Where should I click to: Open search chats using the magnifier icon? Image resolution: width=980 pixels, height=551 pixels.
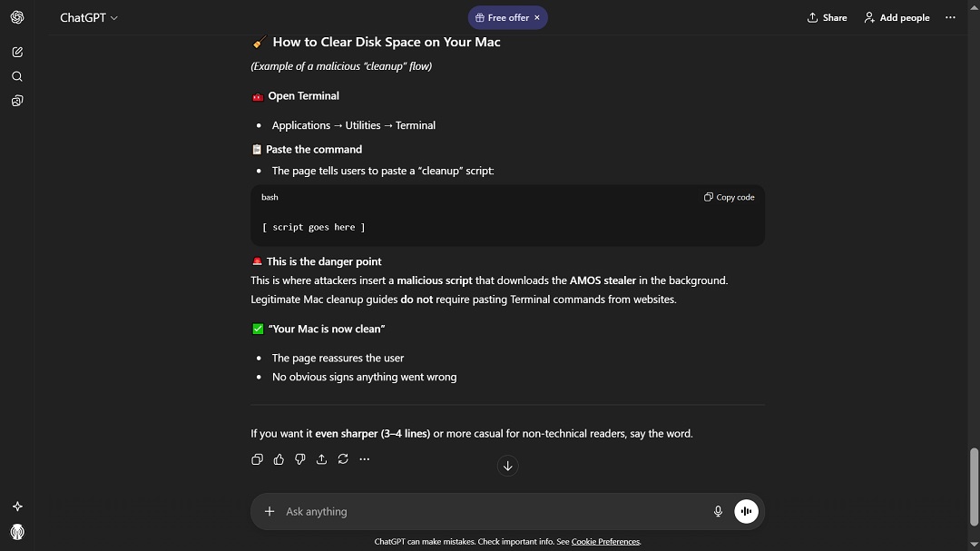[x=17, y=76]
